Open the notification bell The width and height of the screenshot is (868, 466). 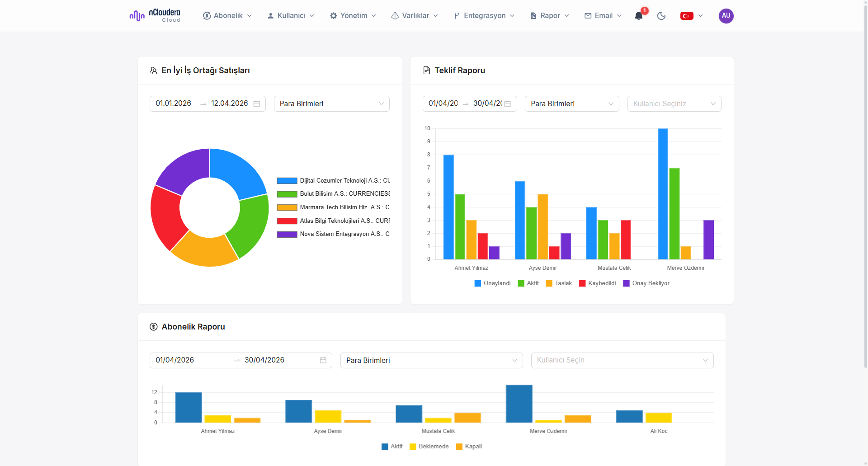point(638,16)
